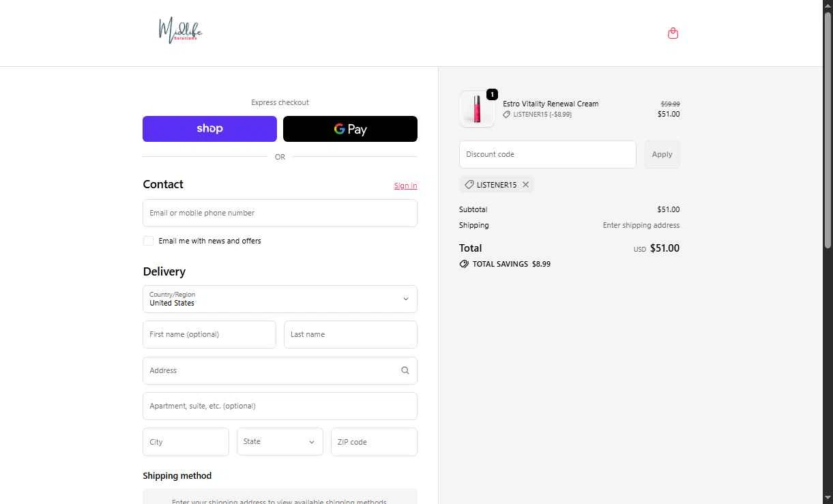Click the Total Savings tag icon

coord(464,264)
